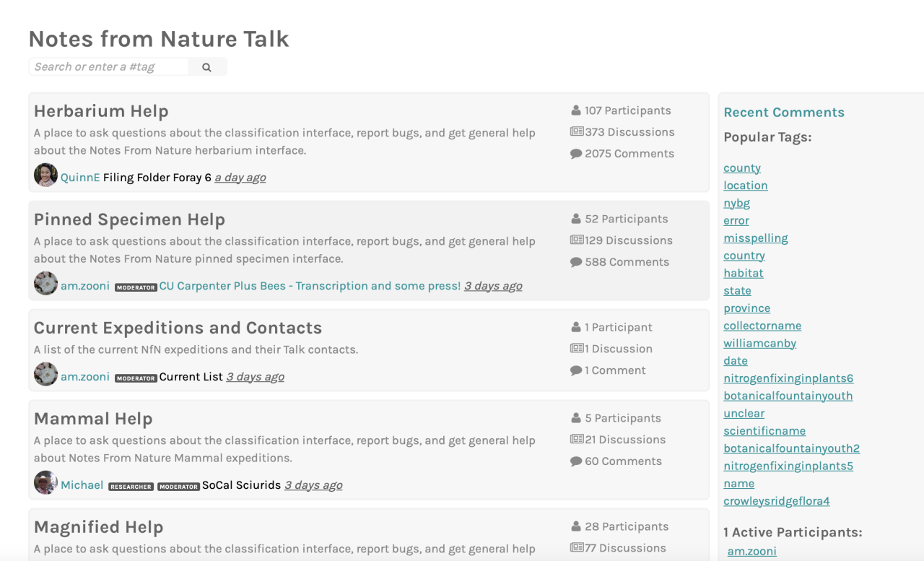The height and width of the screenshot is (561, 924).
Task: Select the 'botanicalfountainyouth' tag
Action: pos(788,396)
